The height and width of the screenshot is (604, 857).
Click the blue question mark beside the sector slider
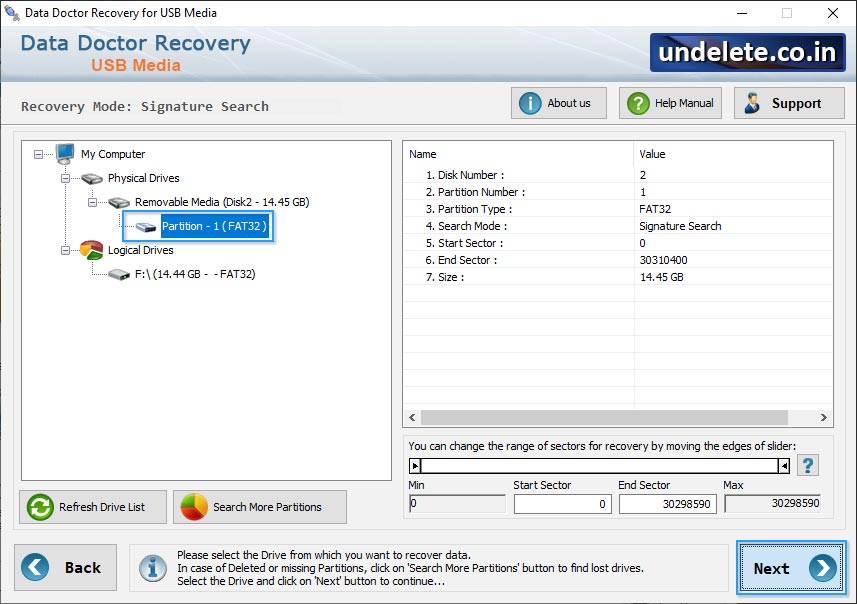tap(808, 465)
